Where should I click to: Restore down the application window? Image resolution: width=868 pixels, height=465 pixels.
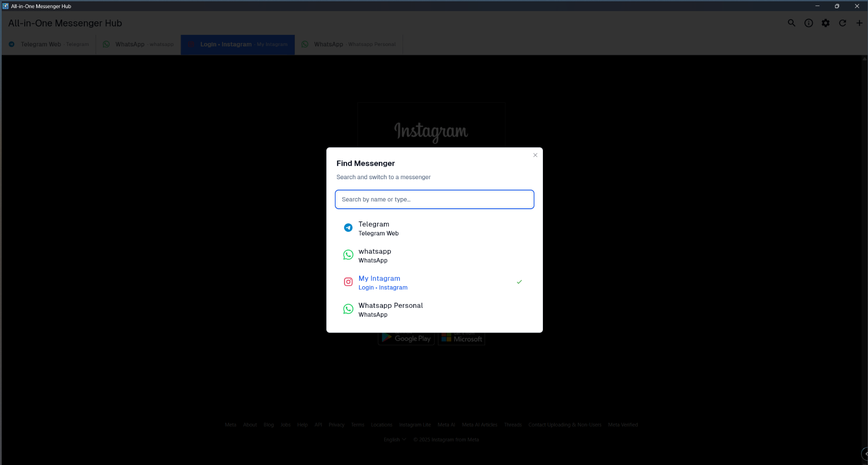coord(837,6)
